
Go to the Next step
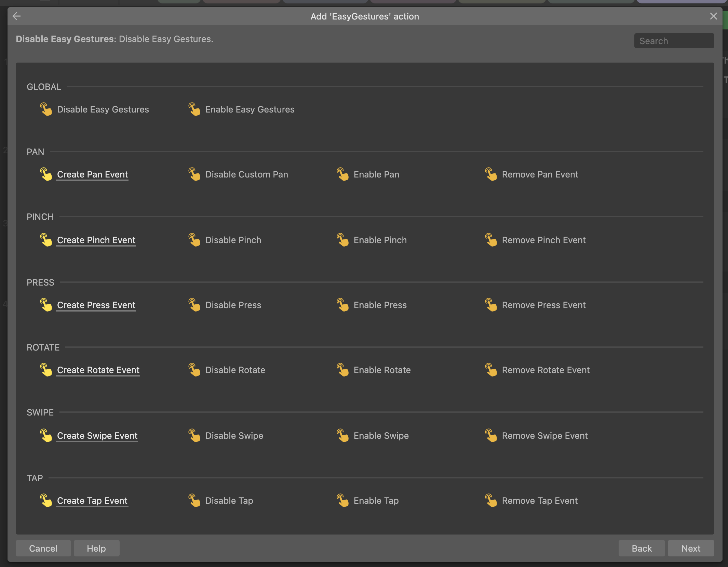690,549
